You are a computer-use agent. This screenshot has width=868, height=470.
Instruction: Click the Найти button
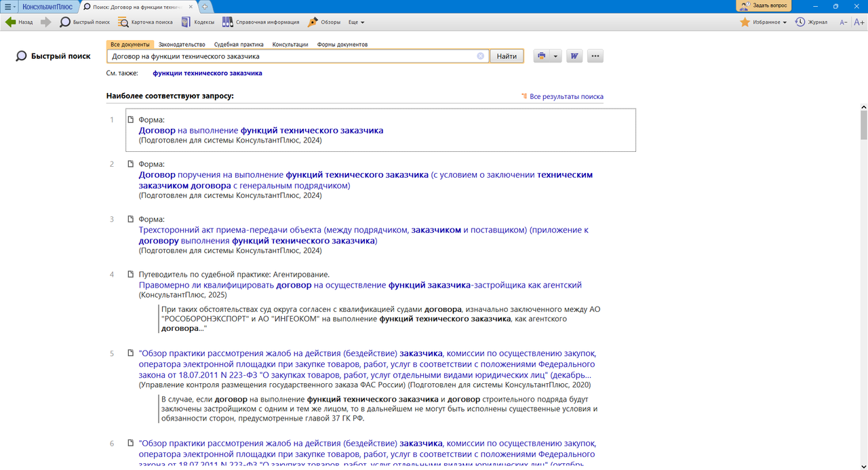point(507,56)
